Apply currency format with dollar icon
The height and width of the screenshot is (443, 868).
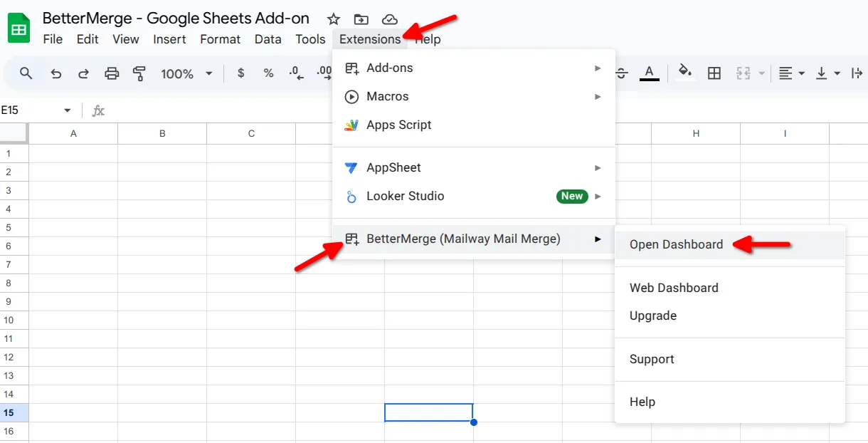point(240,73)
